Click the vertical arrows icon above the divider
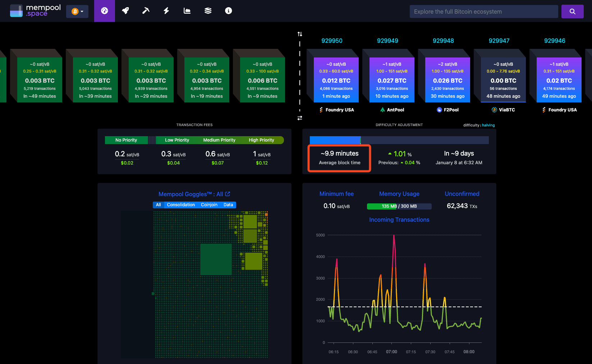 point(300,33)
